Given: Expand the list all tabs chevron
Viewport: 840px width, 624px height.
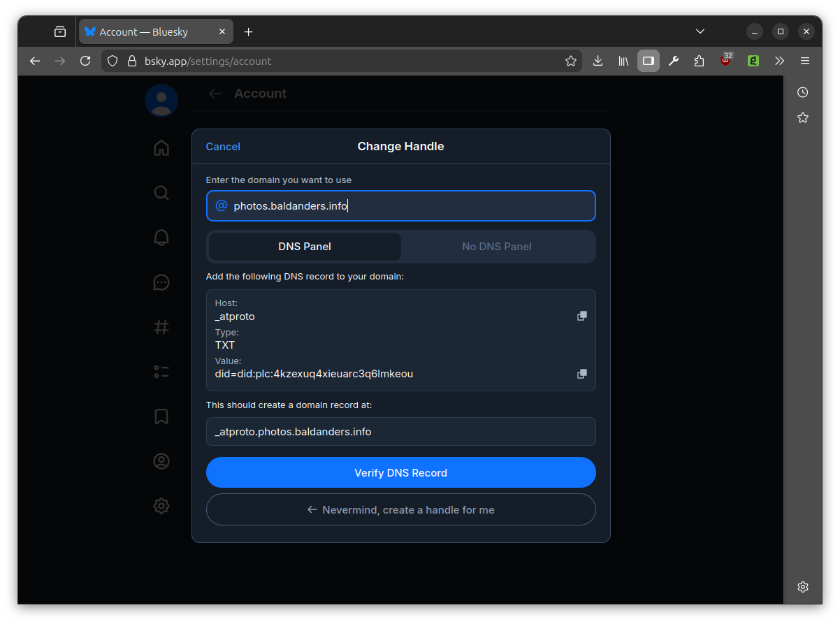Looking at the screenshot, I should [700, 31].
